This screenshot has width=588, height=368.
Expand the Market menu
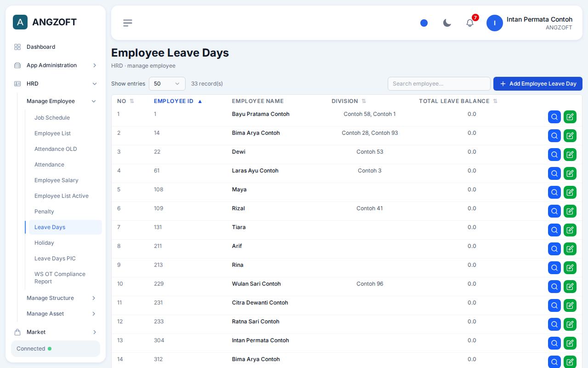56,332
